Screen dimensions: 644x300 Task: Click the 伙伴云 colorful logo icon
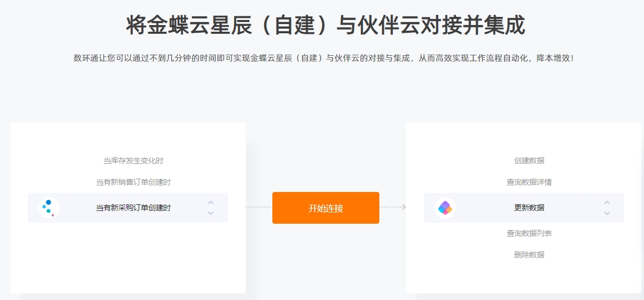445,208
